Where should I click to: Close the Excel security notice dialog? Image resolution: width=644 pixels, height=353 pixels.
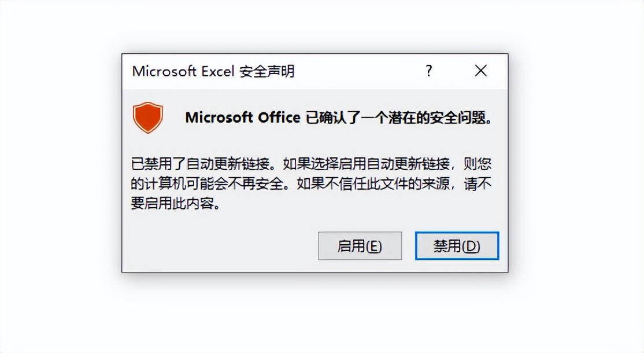481,71
